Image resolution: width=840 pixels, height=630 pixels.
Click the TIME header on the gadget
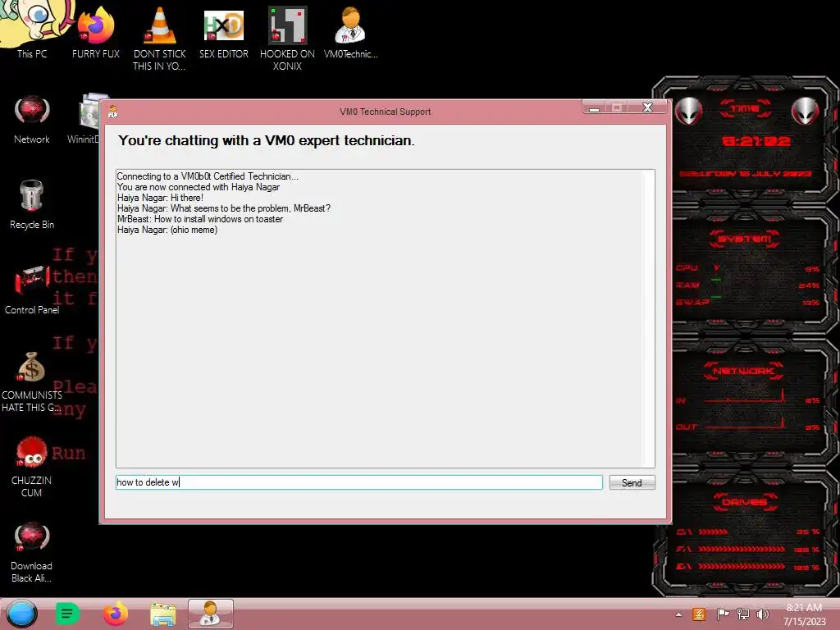(745, 108)
